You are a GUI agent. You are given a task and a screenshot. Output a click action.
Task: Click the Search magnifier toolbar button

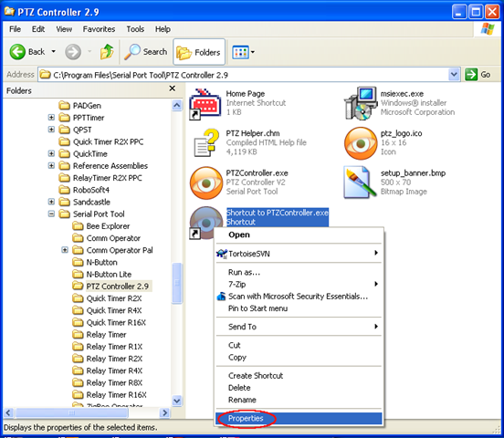click(x=145, y=52)
